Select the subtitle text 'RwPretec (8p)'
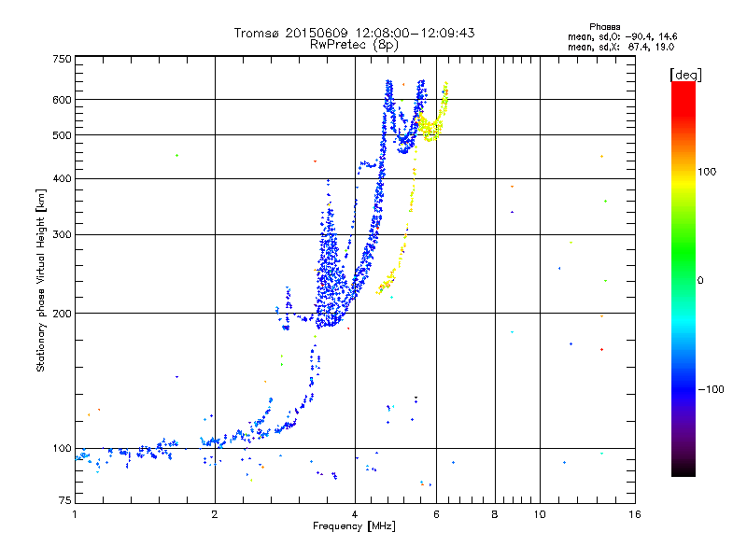The width and height of the screenshot is (747, 560). coord(354,45)
